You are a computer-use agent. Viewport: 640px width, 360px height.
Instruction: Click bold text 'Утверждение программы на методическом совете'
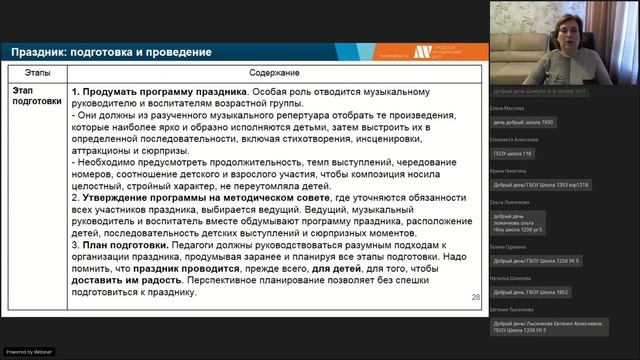206,198
